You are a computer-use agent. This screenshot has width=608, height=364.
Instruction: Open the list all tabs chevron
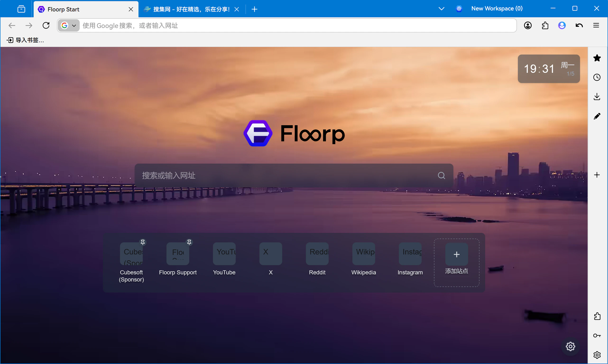pos(441,9)
